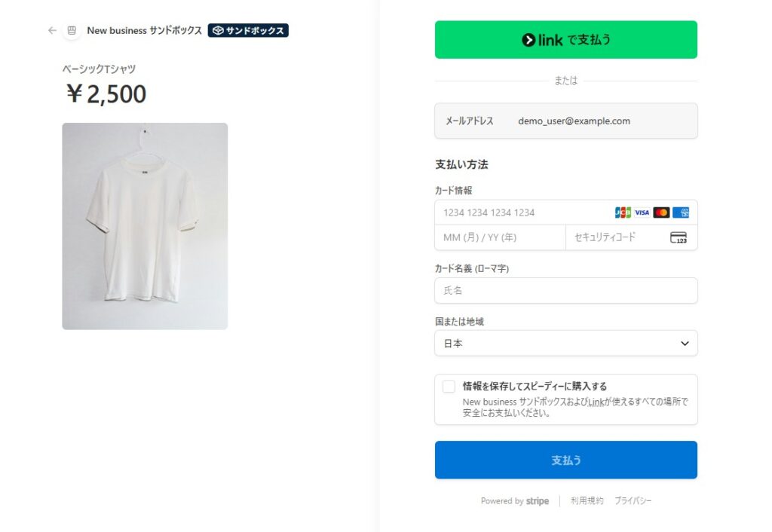Click the sandbox badge cube icon
Viewport: 772px width, 532px height.
coord(218,31)
